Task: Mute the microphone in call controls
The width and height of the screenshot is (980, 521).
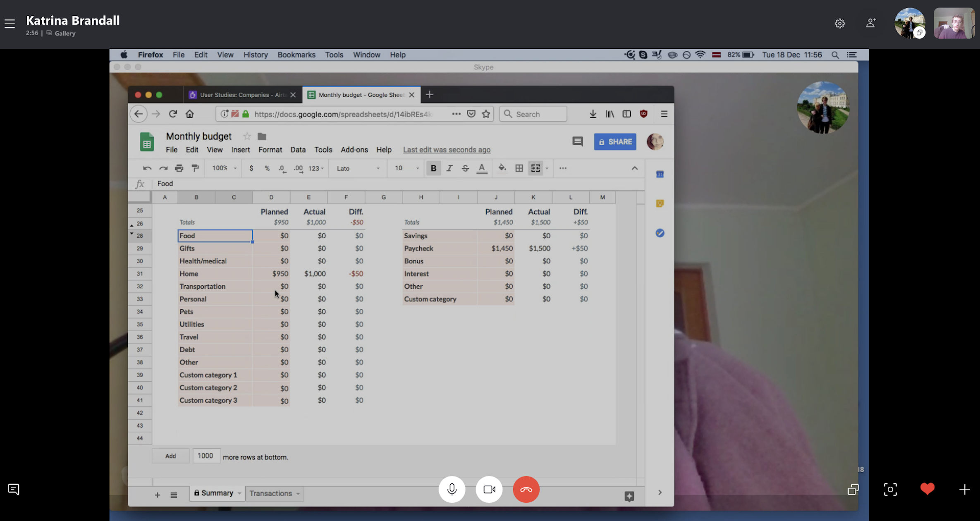Action: [x=452, y=489]
